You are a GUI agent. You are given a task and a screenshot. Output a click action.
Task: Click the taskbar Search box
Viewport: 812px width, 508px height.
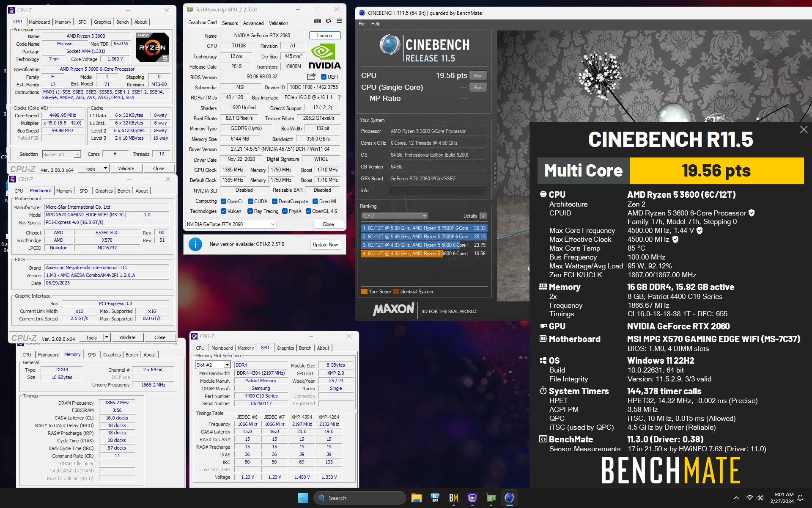[360, 498]
